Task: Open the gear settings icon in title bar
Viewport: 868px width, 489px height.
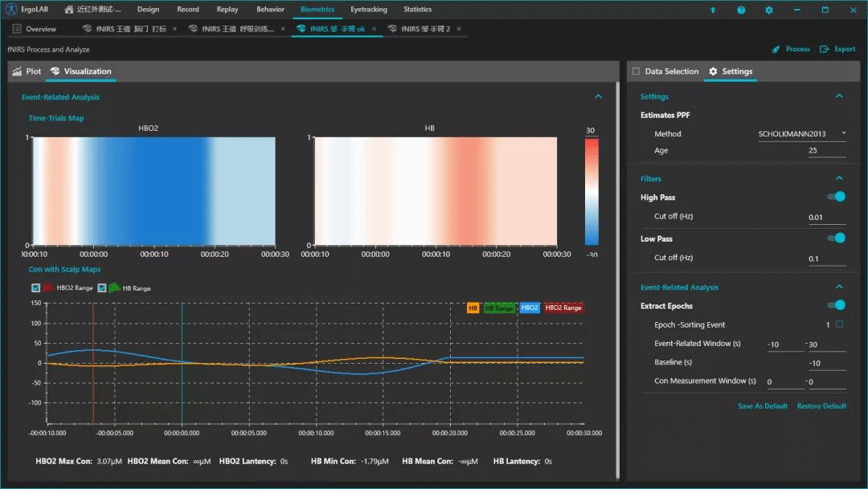Action: [769, 10]
